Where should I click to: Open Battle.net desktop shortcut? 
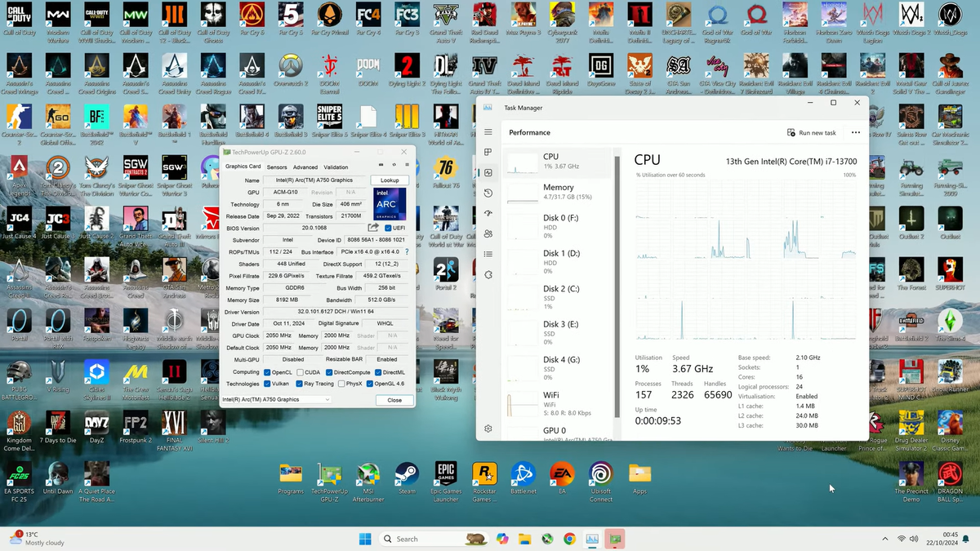coord(523,478)
